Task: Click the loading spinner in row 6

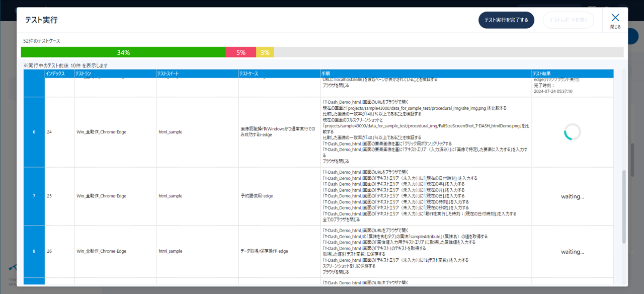Action: coord(572,132)
